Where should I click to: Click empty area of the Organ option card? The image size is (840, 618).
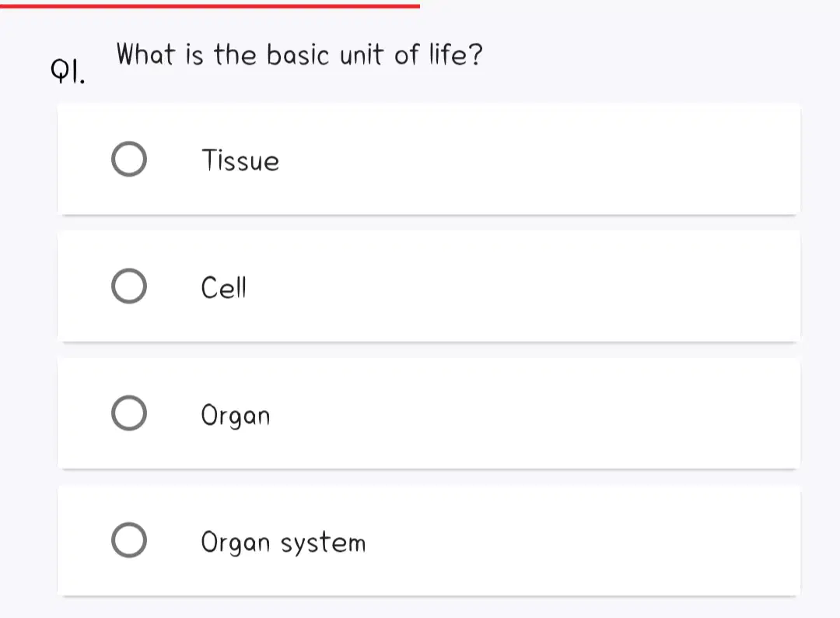pyautogui.click(x=536, y=413)
